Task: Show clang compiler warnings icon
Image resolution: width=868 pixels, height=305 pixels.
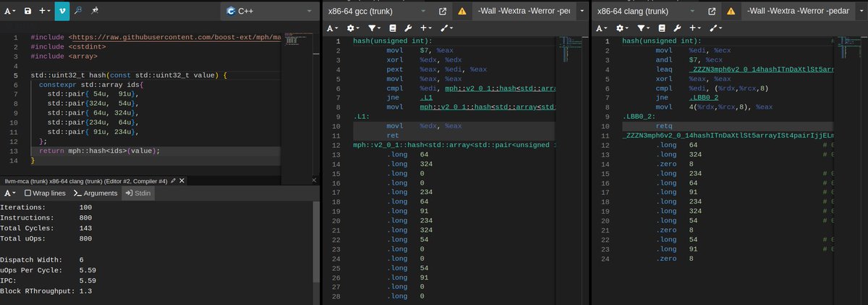Action: pos(730,12)
